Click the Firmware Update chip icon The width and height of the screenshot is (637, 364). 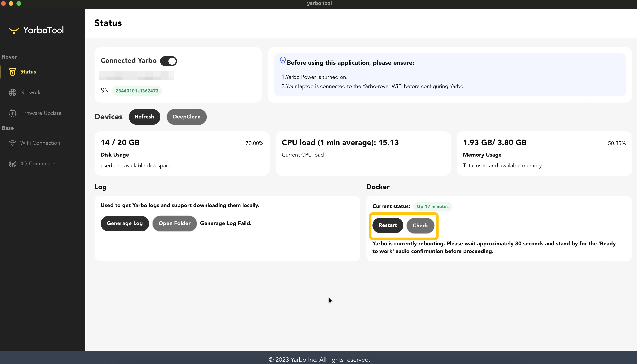click(x=12, y=113)
